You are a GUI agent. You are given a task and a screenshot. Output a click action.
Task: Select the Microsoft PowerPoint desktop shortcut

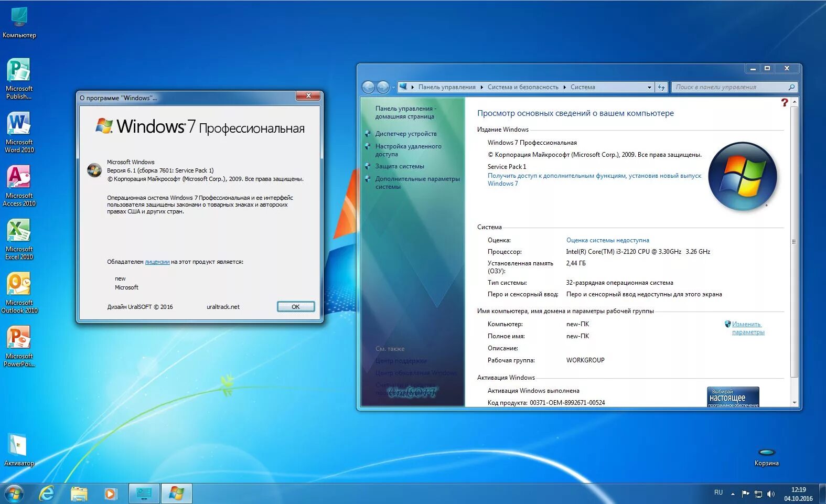click(19, 346)
